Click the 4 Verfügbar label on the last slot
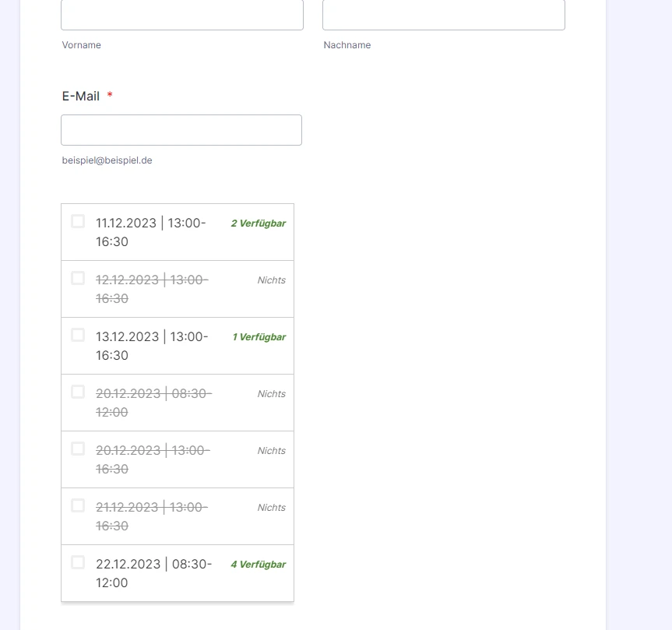 (x=258, y=564)
